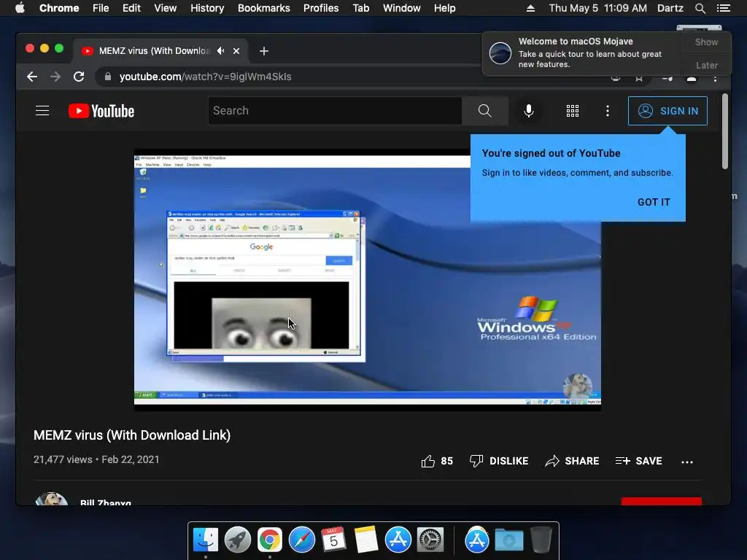Click the DISLIKE thumbs-down button

[x=499, y=461]
